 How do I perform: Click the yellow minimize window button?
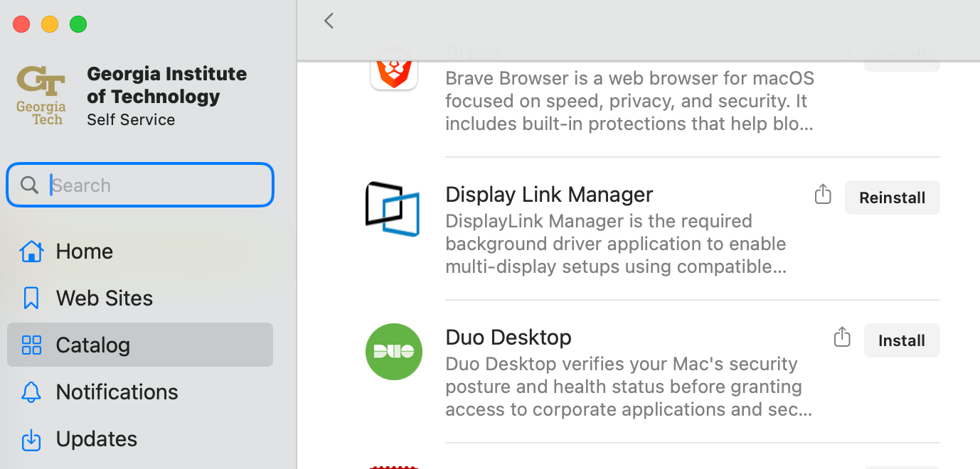tap(50, 24)
